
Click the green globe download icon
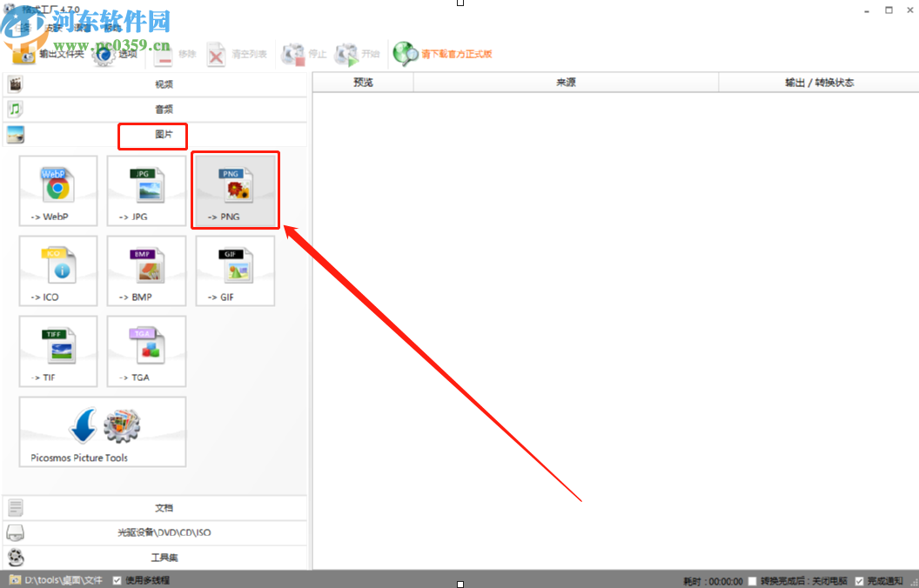point(405,54)
